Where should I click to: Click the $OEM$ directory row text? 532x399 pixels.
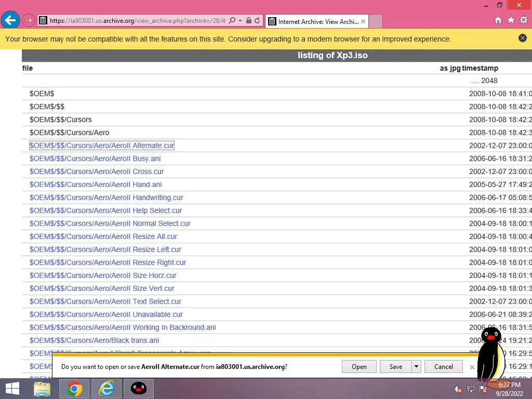click(x=42, y=94)
